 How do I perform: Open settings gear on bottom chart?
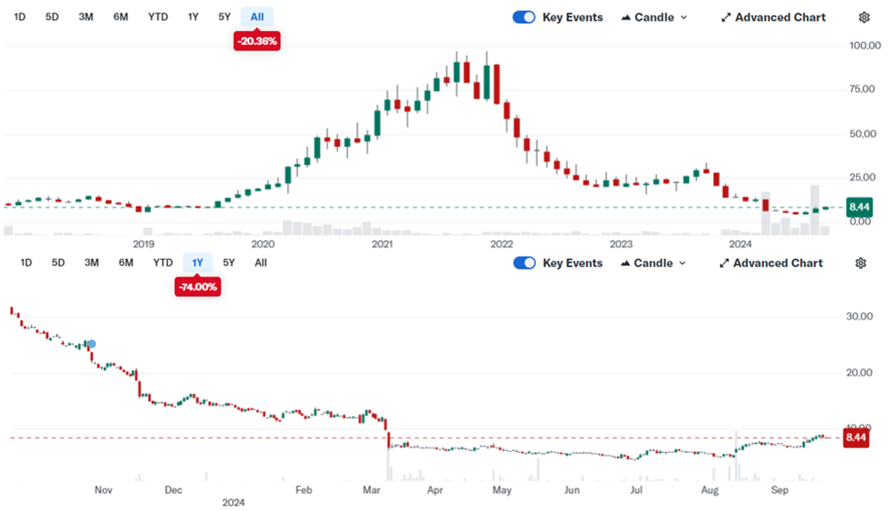pyautogui.click(x=861, y=263)
